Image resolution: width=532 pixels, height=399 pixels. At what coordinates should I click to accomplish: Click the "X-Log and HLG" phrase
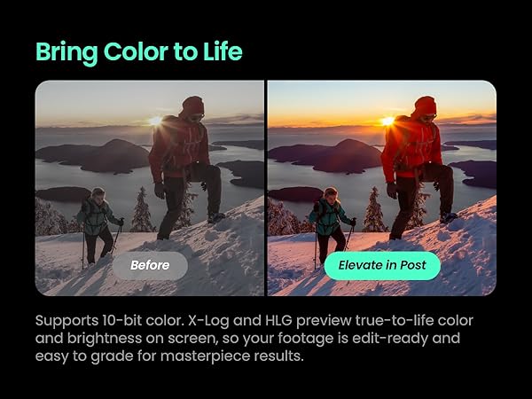click(239, 321)
